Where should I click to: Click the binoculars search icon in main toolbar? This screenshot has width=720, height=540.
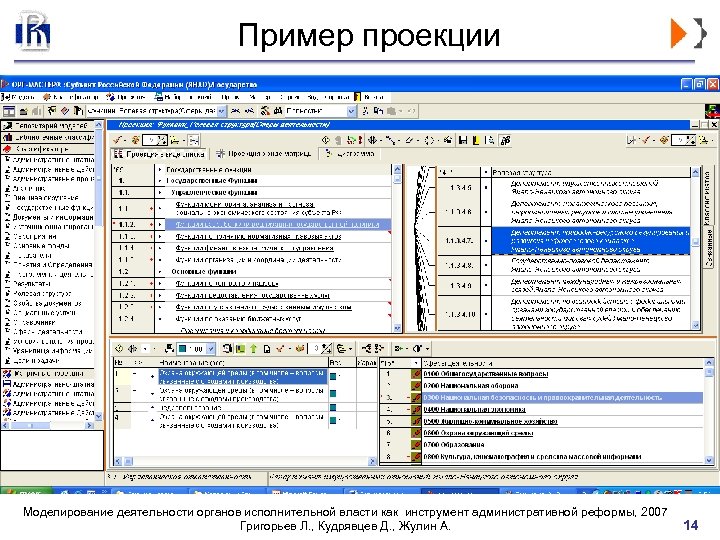coord(277,111)
